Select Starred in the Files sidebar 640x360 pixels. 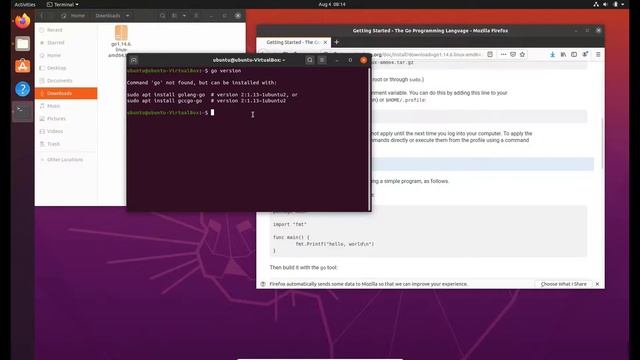pos(66,43)
